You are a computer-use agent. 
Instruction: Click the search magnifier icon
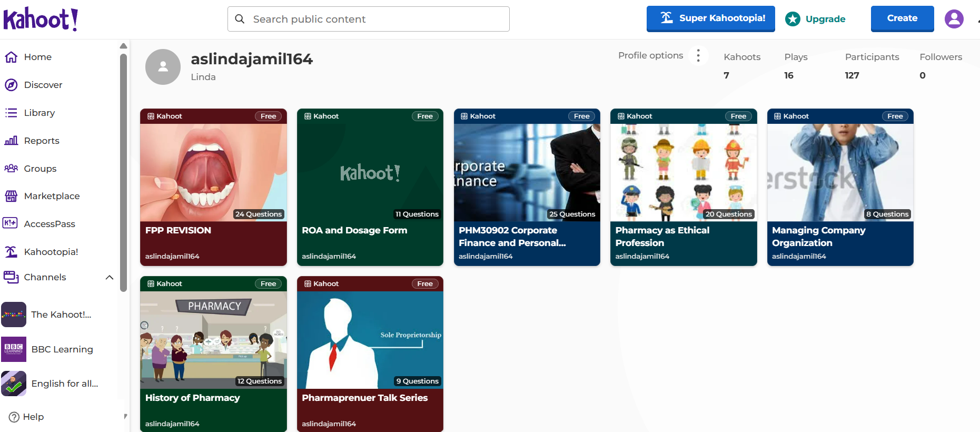tap(240, 19)
